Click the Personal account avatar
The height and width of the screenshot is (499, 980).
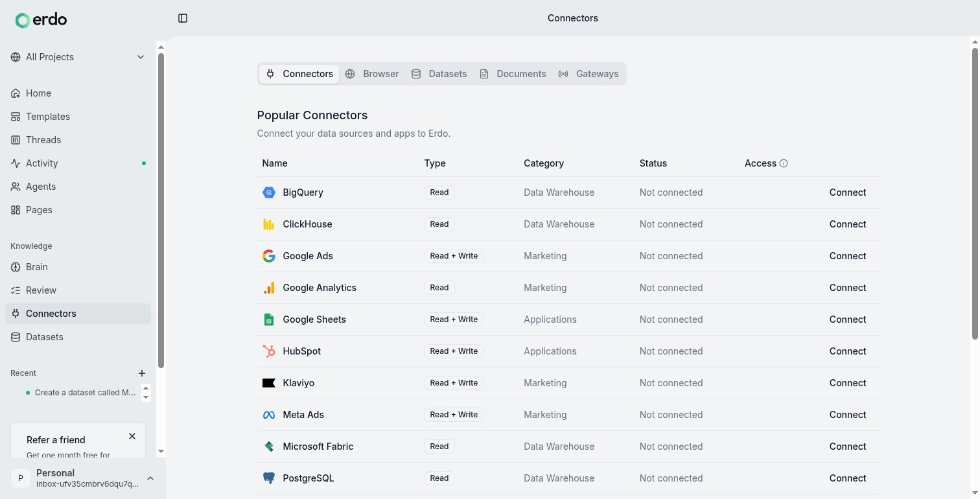coord(21,478)
